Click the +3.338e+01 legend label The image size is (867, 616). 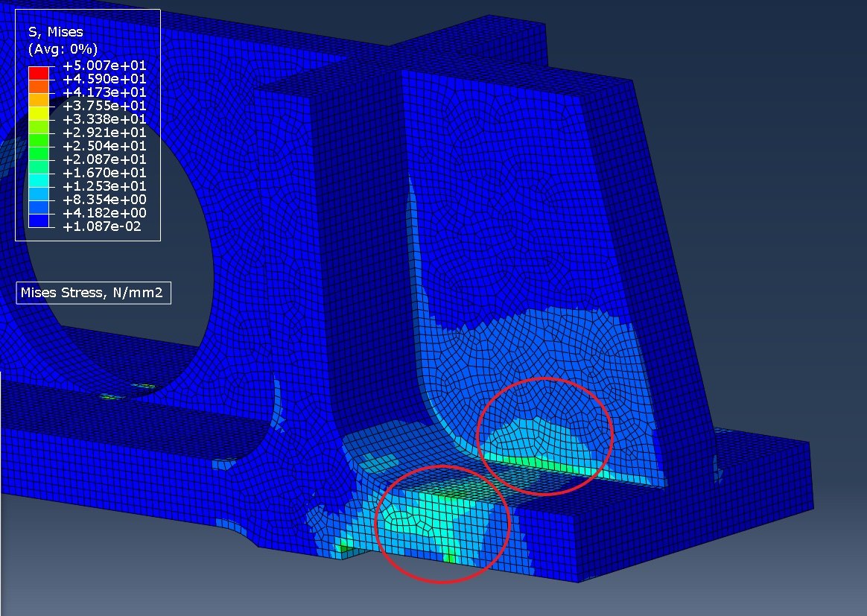(104, 119)
